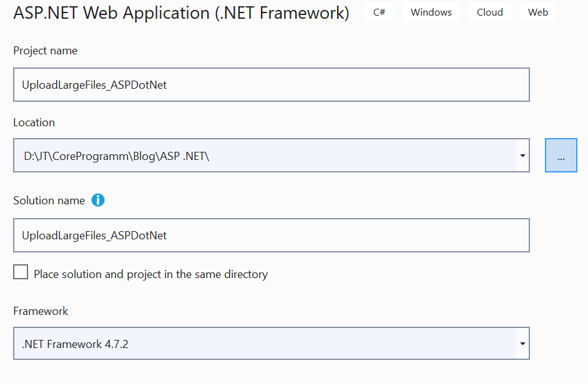The width and height of the screenshot is (588, 383).
Task: Click the C# language tag
Action: [380, 12]
